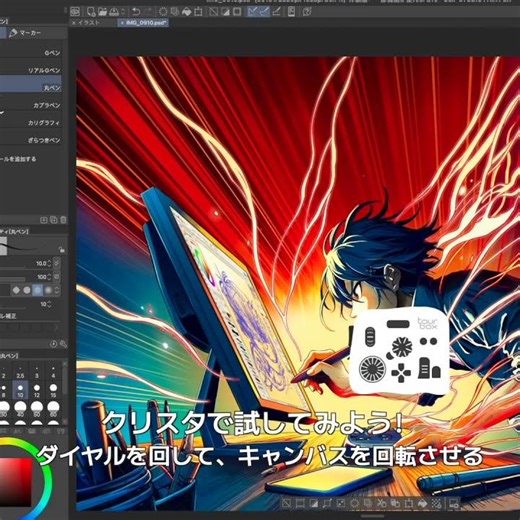Select brush size preset 4
Screen dimensions: 520x520
(x=53, y=371)
